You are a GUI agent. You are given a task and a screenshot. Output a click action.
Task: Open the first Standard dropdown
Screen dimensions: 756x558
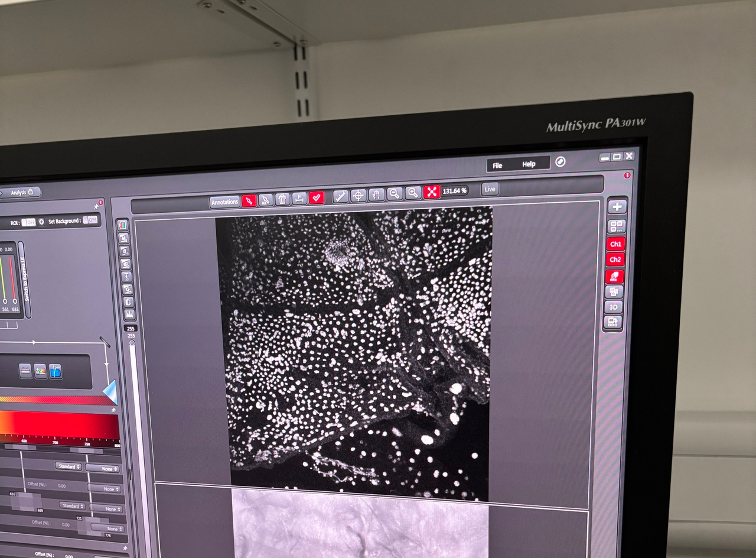tap(69, 466)
